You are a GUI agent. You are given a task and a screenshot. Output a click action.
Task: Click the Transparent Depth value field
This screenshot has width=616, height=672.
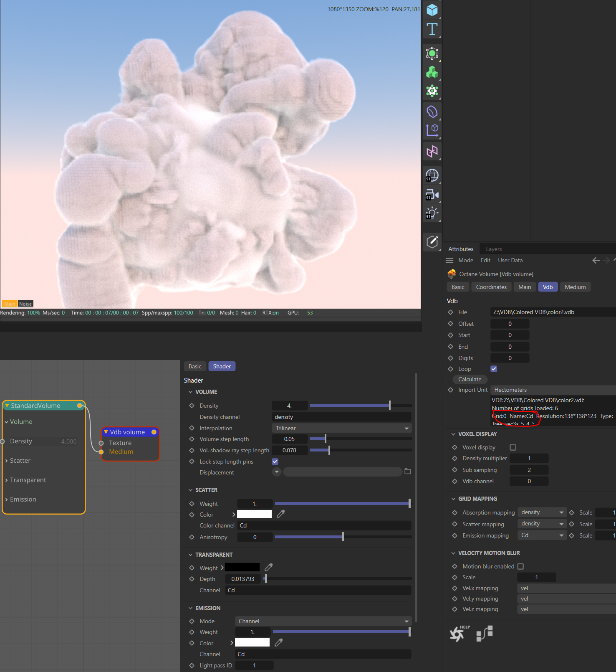pos(243,579)
